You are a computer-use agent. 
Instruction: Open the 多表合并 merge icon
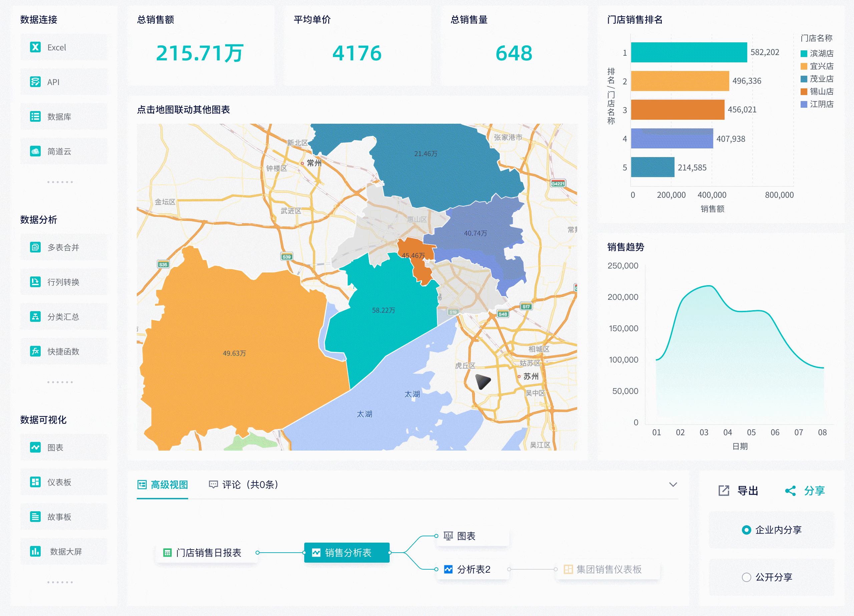tap(35, 247)
